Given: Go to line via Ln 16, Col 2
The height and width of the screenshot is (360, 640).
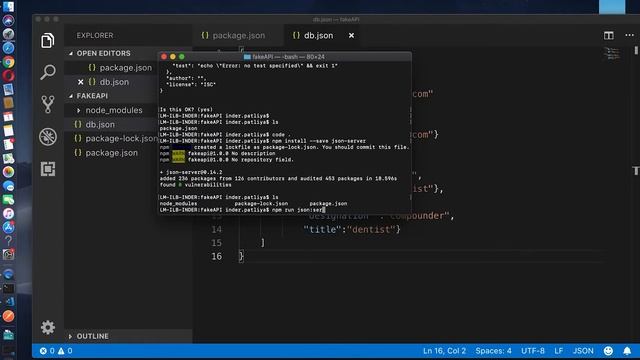Looking at the screenshot, I should pos(444,351).
